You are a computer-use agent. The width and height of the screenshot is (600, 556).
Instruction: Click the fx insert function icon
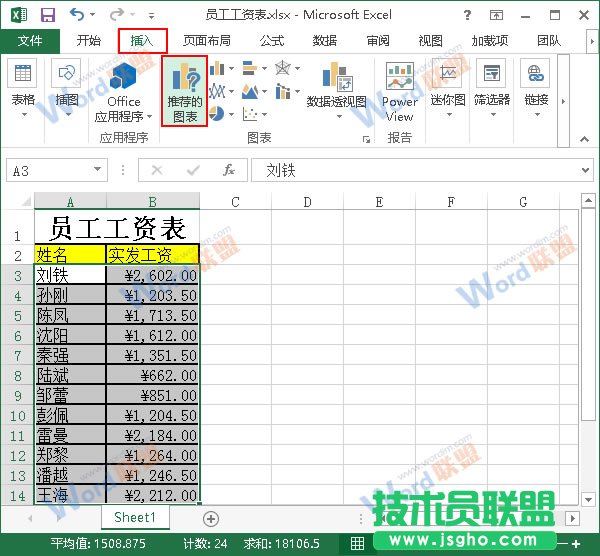coord(229,170)
